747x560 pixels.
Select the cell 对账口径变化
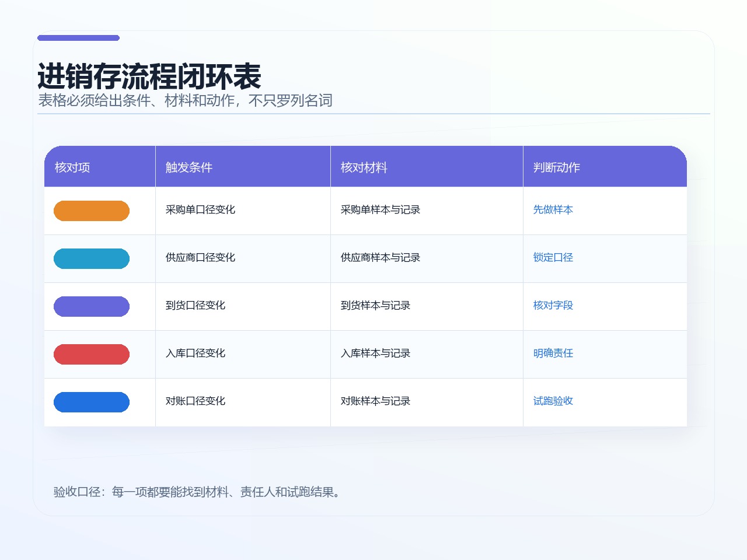tap(243, 402)
